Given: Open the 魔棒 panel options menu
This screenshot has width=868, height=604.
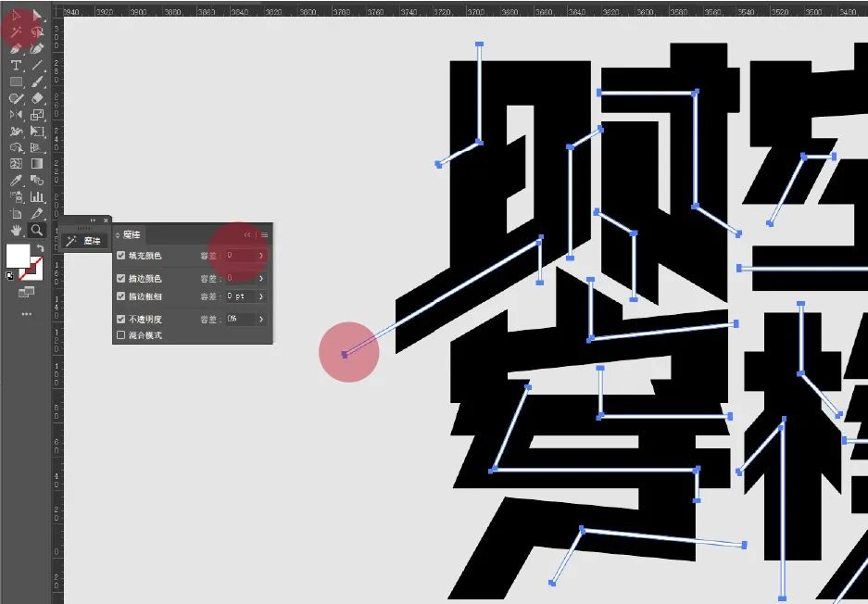Looking at the screenshot, I should (x=264, y=235).
